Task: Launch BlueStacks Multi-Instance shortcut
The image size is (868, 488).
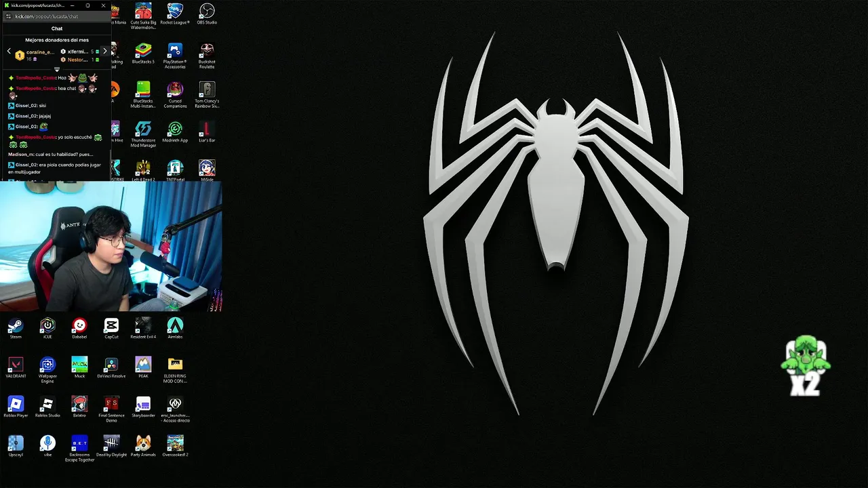Action: (x=143, y=95)
